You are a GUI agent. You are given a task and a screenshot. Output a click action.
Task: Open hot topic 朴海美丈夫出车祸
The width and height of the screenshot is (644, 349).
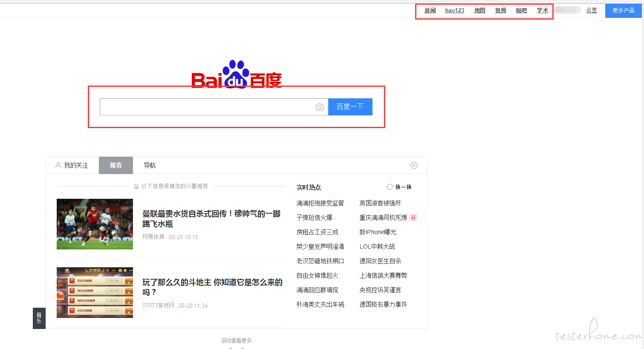320,305
